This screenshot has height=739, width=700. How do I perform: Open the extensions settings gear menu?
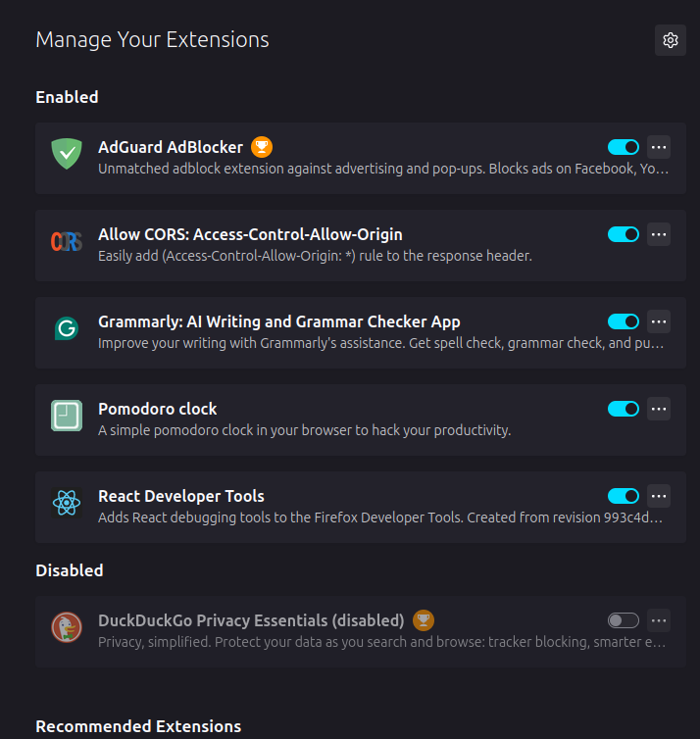671,40
